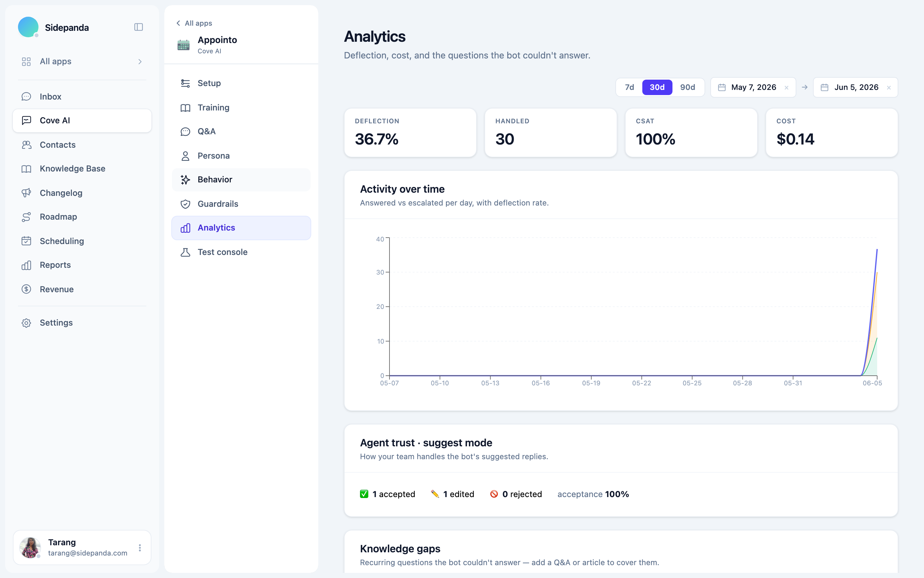Click the Test console flask icon
924x578 pixels.
(185, 252)
